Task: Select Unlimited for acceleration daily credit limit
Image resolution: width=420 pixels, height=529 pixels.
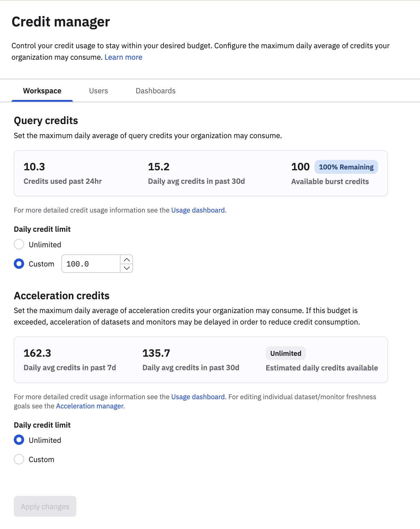Action: click(x=19, y=440)
